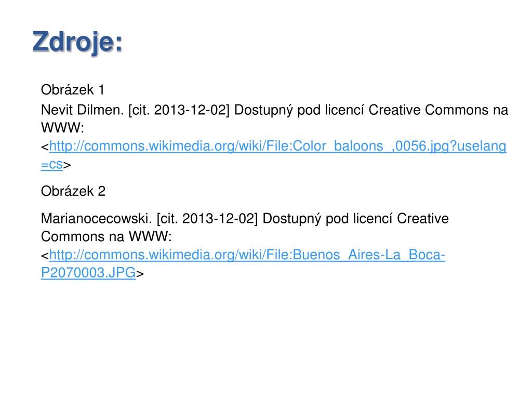Click the "Obrázek 1" heading text
The width and height of the screenshot is (532, 399).
(73, 90)
